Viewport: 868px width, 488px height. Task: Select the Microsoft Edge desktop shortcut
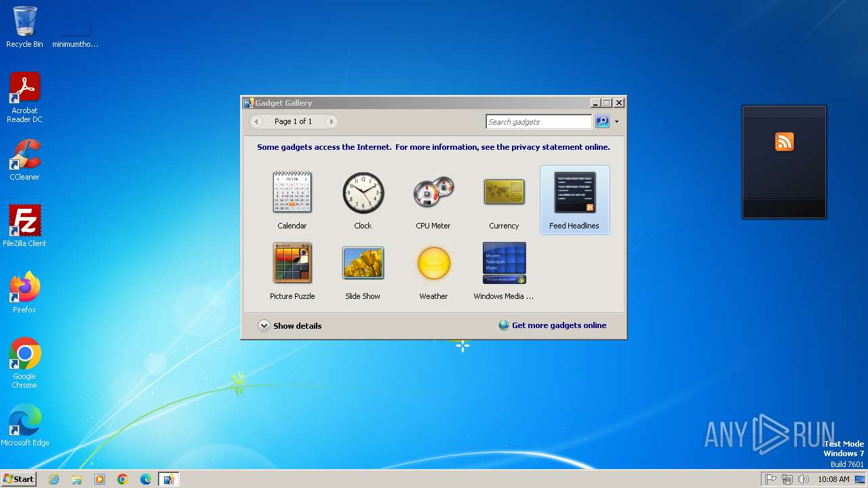(x=24, y=426)
